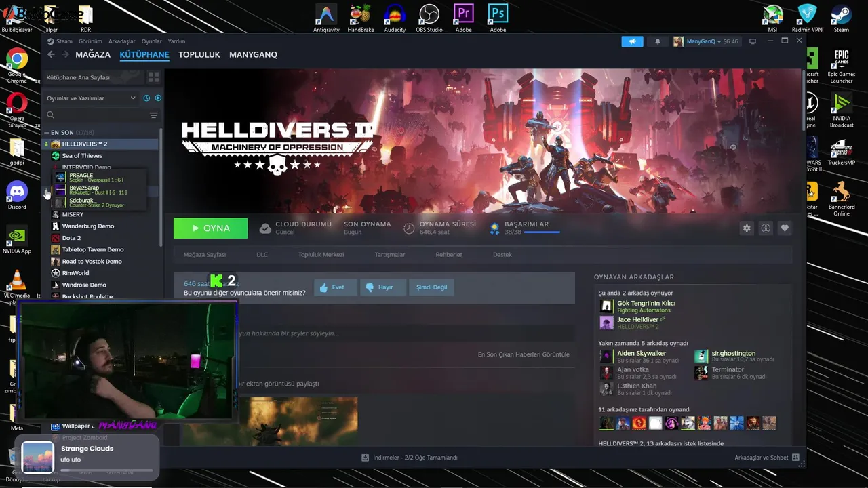This screenshot has width=868, height=488.
Task: Open En Son Çıkan Haberleri Görüntüle
Action: (x=524, y=354)
